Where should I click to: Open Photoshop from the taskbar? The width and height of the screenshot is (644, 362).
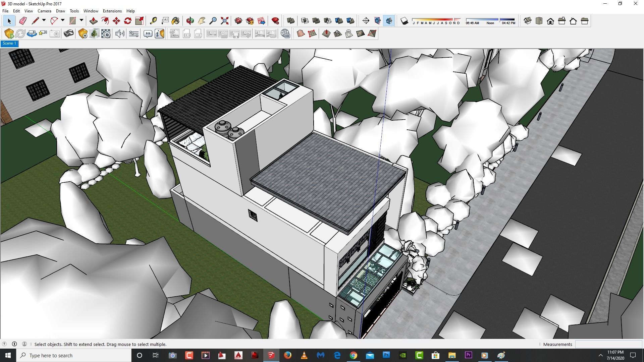[386, 355]
